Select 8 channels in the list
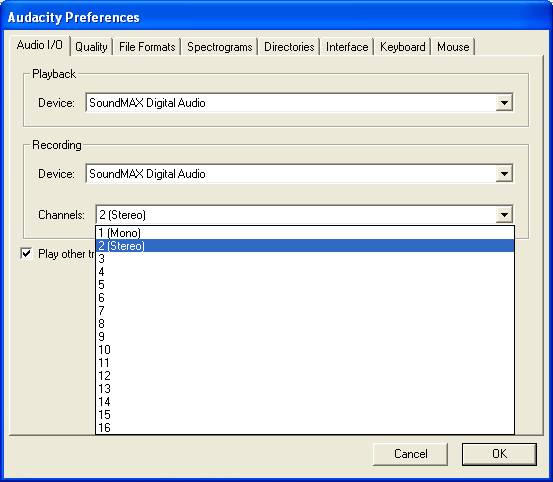The height and width of the screenshot is (482, 553). coord(305,324)
